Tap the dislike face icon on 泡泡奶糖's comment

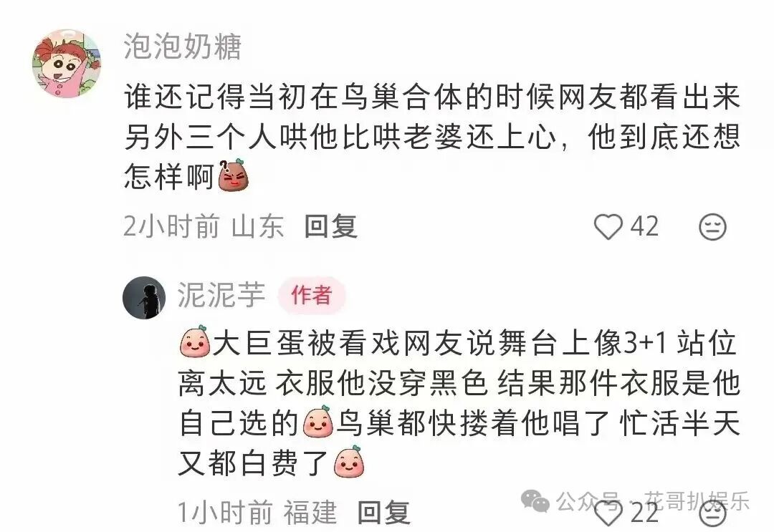712,227
